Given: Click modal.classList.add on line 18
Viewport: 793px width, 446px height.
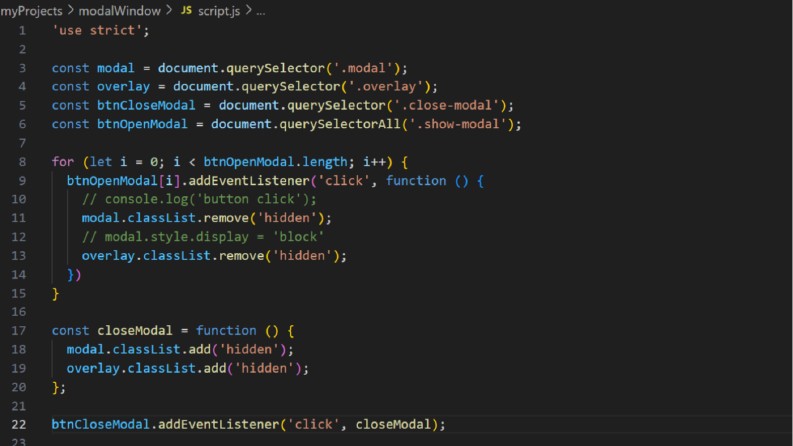Looking at the screenshot, I should pyautogui.click(x=139, y=350).
